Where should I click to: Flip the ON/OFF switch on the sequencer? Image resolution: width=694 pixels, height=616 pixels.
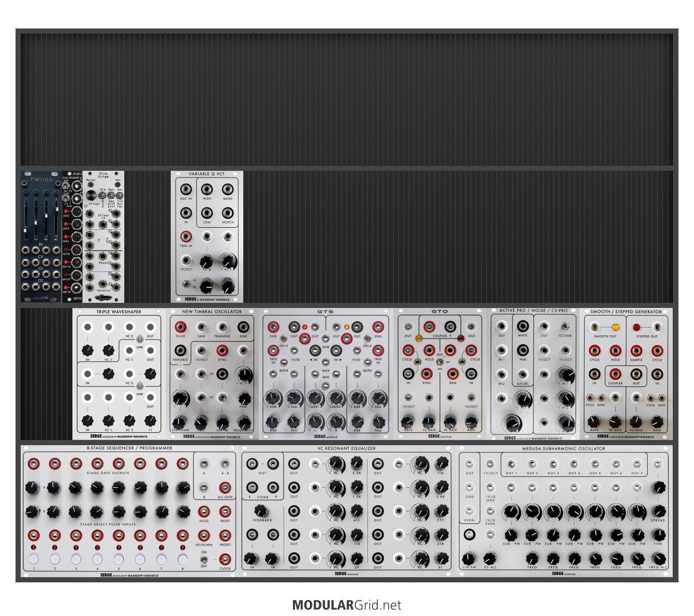click(204, 559)
